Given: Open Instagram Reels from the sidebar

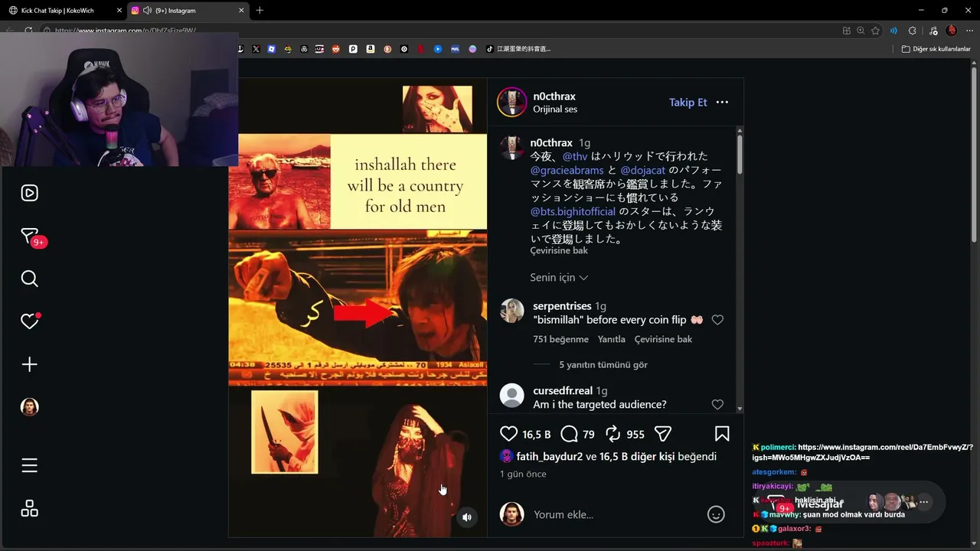Looking at the screenshot, I should (x=29, y=193).
